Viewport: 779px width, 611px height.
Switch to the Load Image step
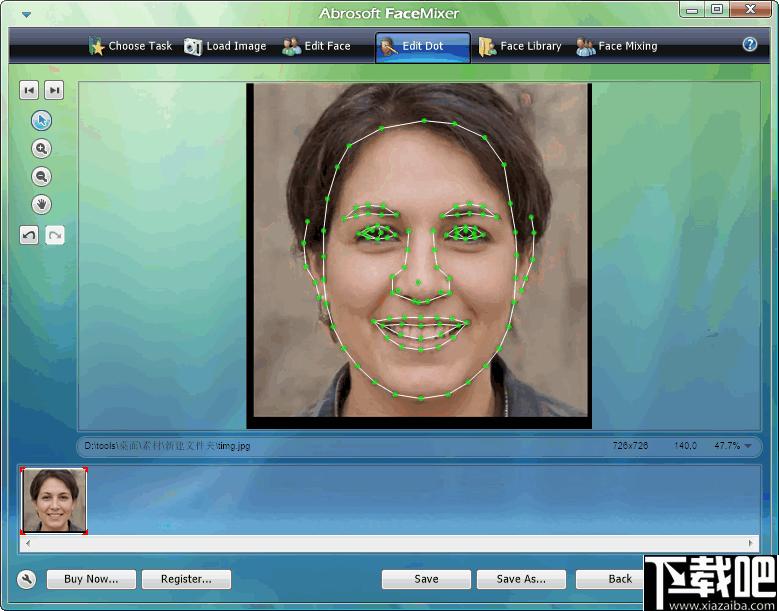pos(225,46)
